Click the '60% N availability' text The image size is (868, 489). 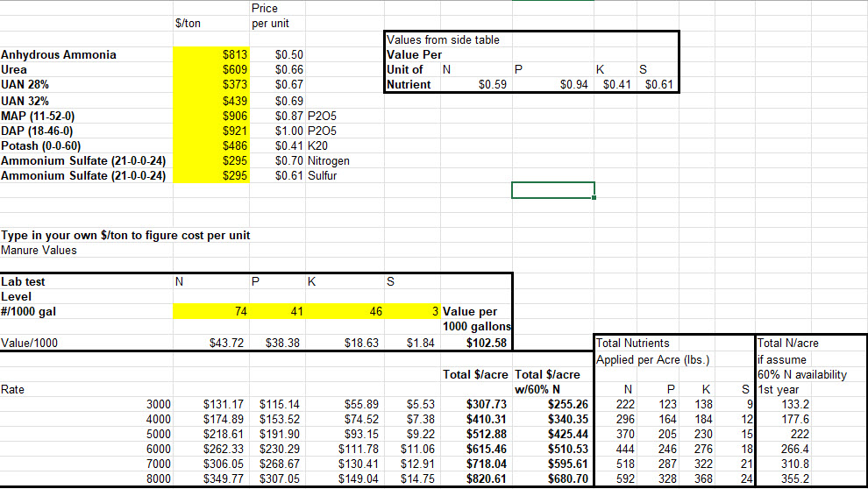[802, 374]
